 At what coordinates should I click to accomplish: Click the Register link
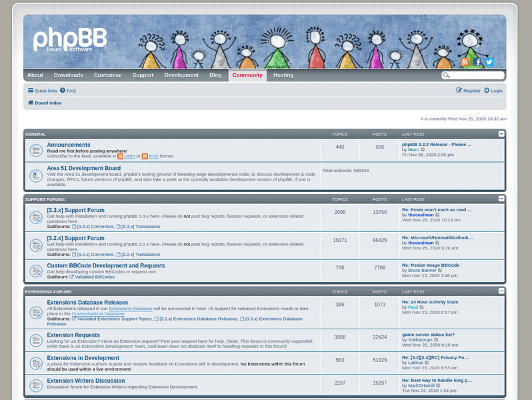pyautogui.click(x=468, y=91)
